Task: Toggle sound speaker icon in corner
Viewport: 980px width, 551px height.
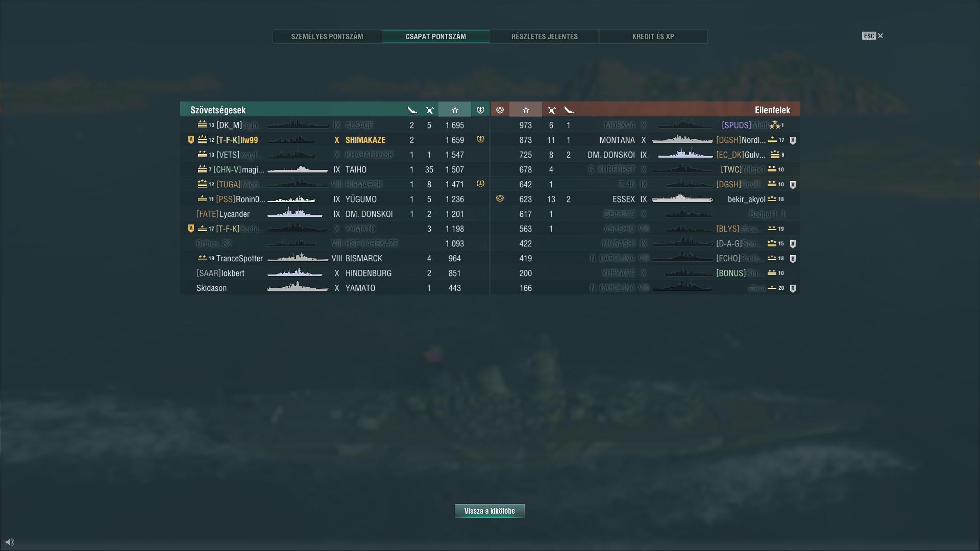Action: (x=10, y=542)
